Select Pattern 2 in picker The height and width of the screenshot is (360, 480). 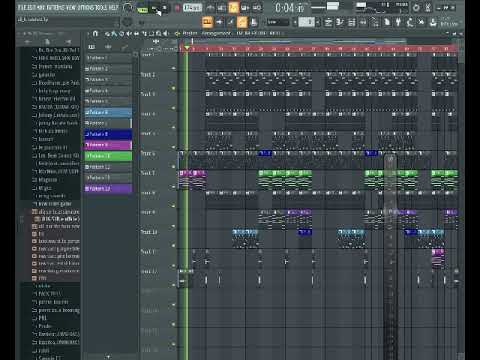[108, 69]
